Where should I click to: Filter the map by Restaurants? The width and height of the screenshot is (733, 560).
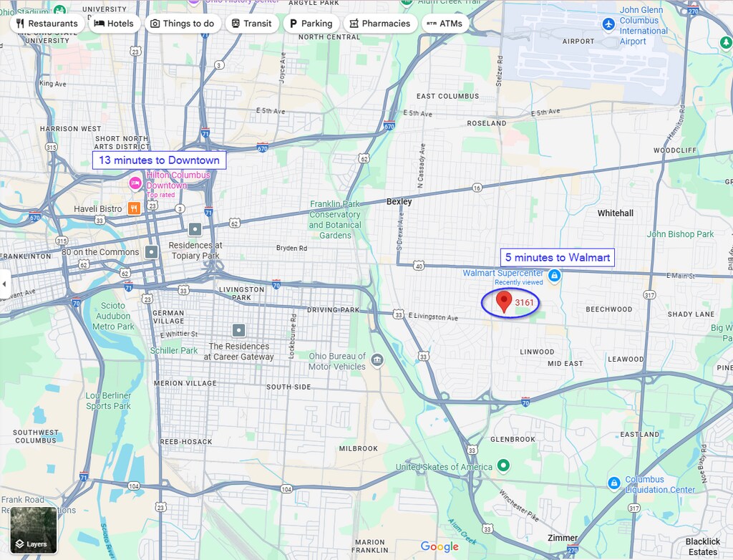click(x=47, y=24)
